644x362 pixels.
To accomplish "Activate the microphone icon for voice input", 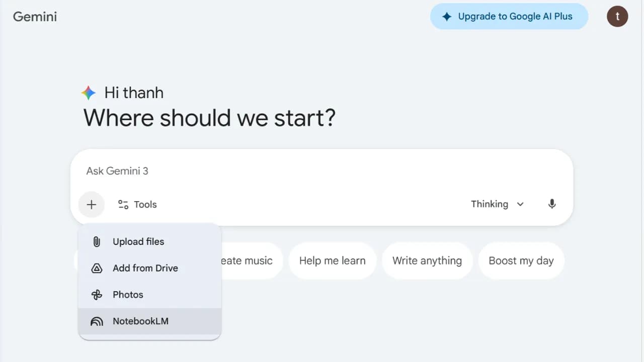I will coord(551,204).
